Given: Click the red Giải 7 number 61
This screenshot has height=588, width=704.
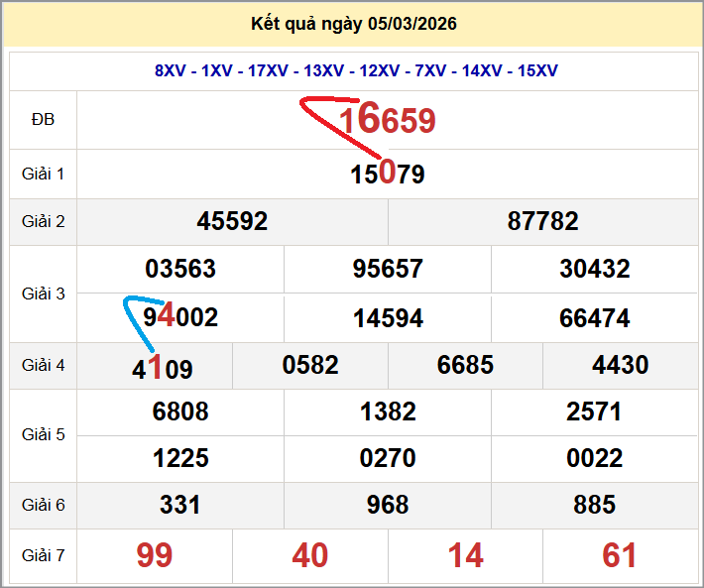Looking at the screenshot, I should 620,555.
